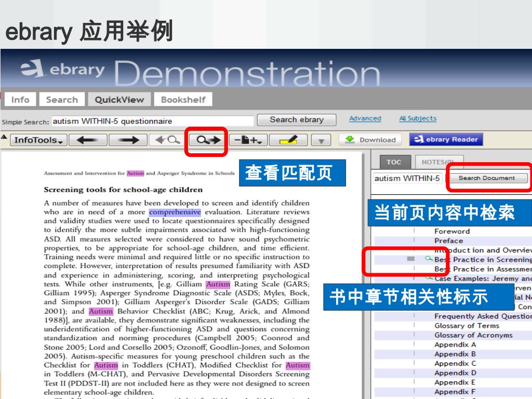
Task: Open Best Practice in Screening chapter
Action: click(483, 260)
